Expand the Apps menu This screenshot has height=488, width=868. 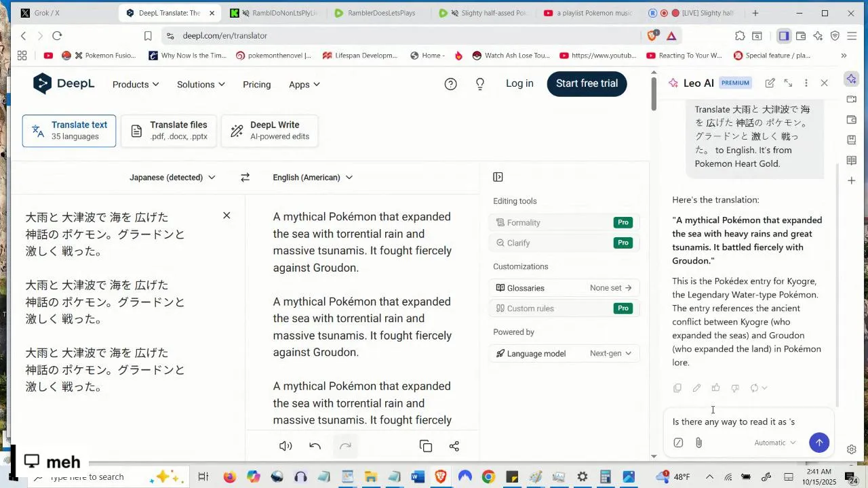coord(304,84)
